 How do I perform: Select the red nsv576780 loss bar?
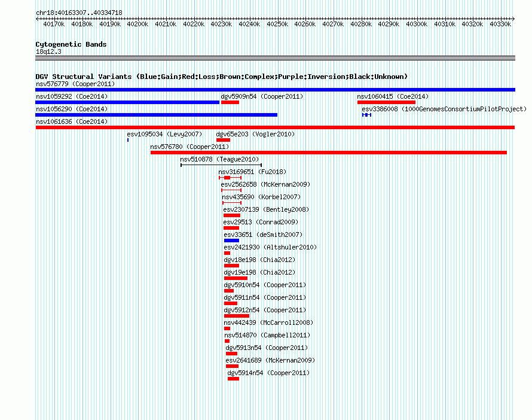point(329,153)
